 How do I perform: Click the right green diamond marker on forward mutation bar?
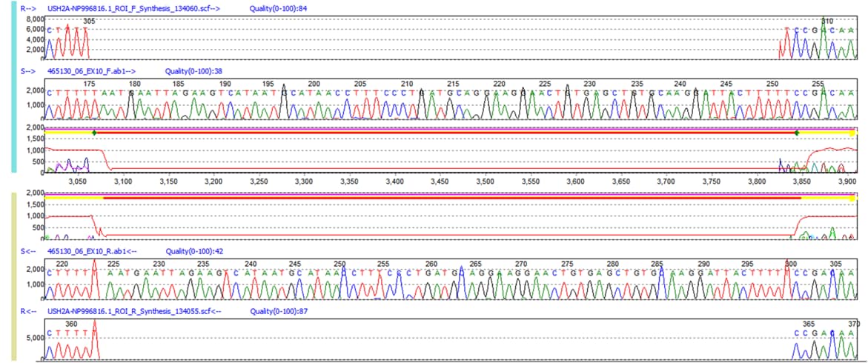tap(797, 133)
